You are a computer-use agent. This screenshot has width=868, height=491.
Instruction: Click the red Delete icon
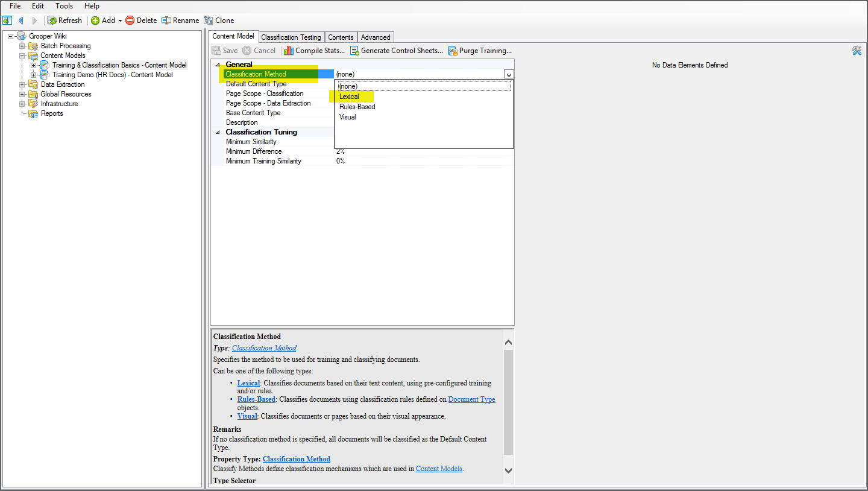(130, 21)
